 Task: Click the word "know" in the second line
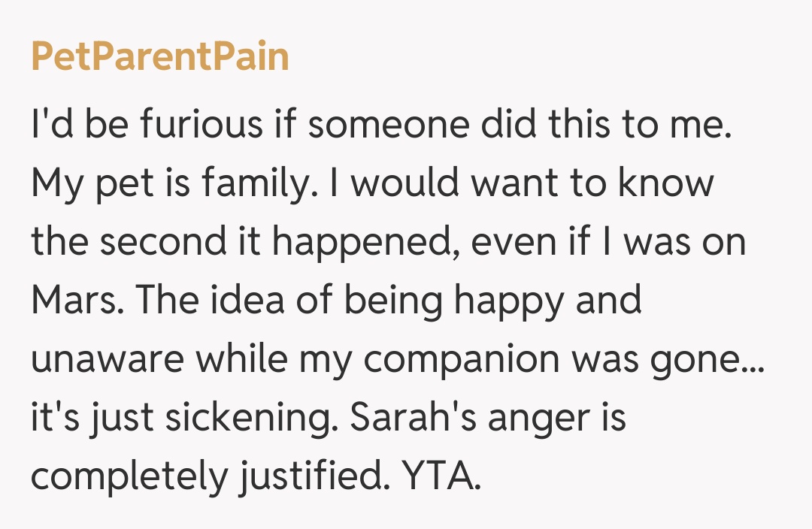[665, 183]
